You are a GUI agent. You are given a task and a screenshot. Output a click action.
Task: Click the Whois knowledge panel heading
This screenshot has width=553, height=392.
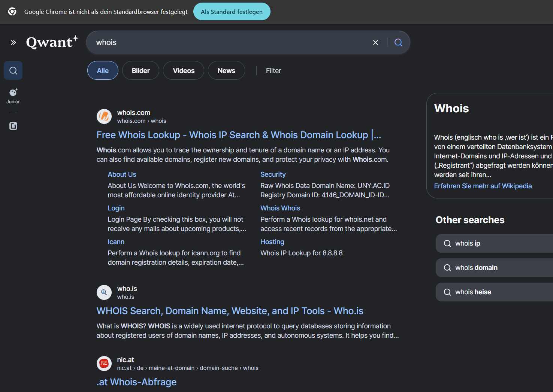(x=451, y=108)
